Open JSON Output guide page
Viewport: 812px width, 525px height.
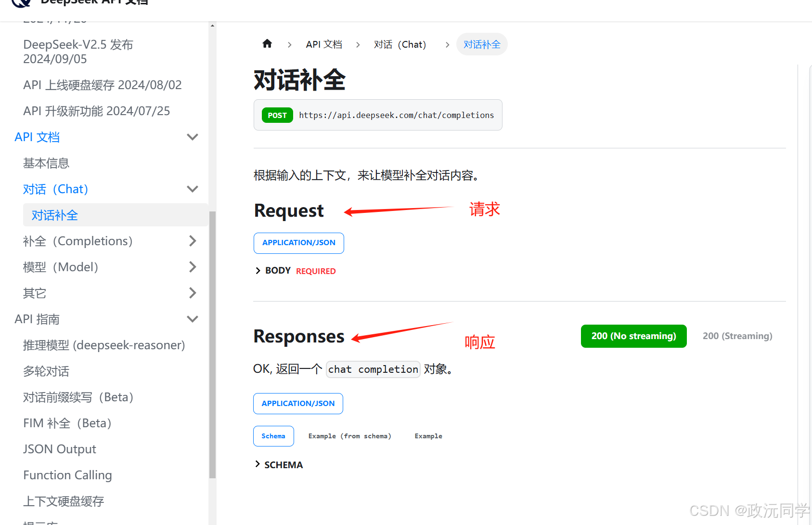[60, 449]
